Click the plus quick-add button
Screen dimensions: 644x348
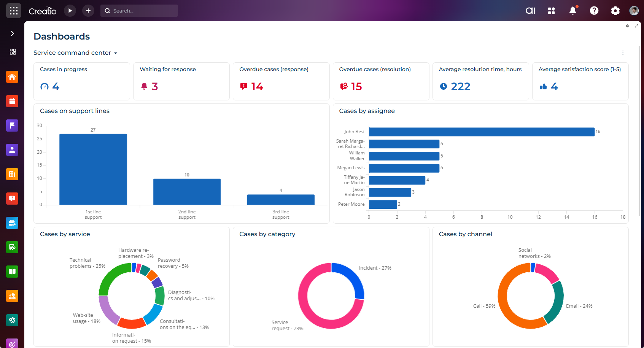[x=88, y=11]
